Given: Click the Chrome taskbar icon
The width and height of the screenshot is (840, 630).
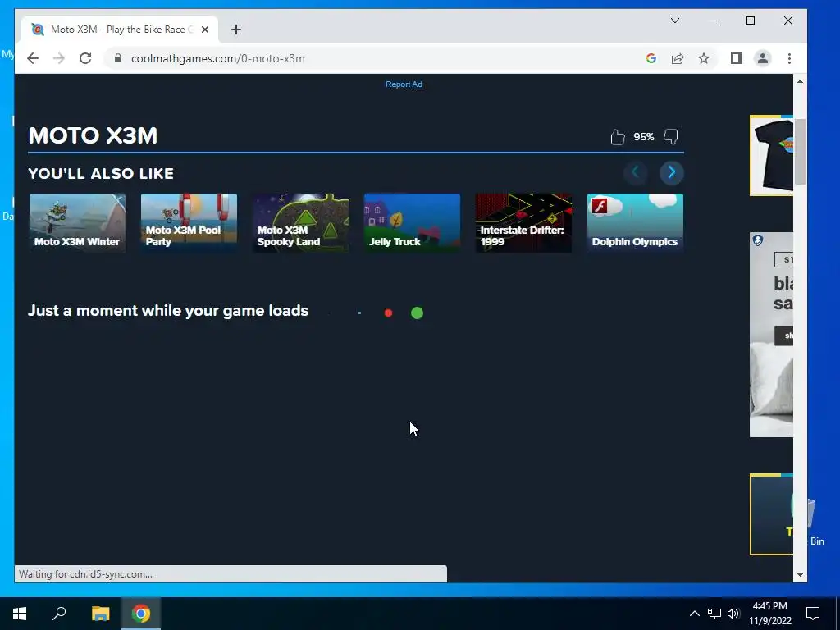Looking at the screenshot, I should [x=141, y=614].
